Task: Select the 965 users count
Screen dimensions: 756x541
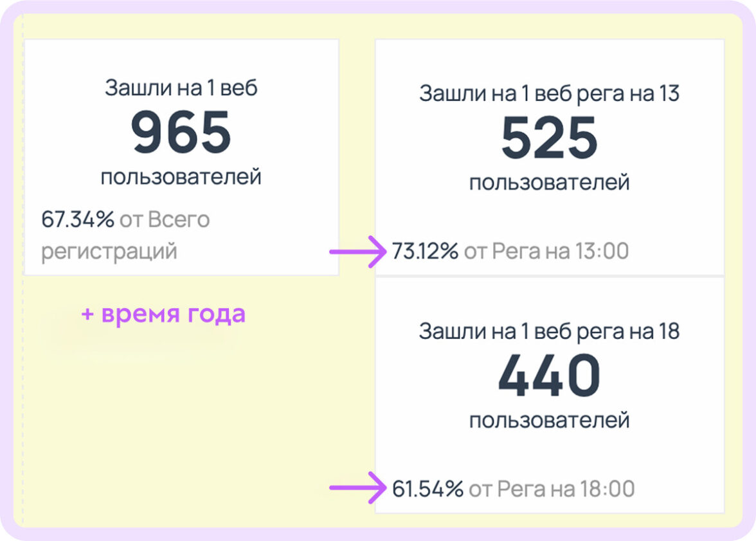Action: 181,132
